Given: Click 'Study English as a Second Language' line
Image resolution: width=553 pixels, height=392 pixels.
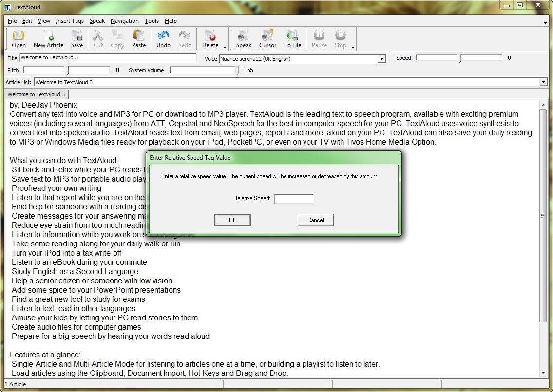Looking at the screenshot, I should [x=75, y=271].
